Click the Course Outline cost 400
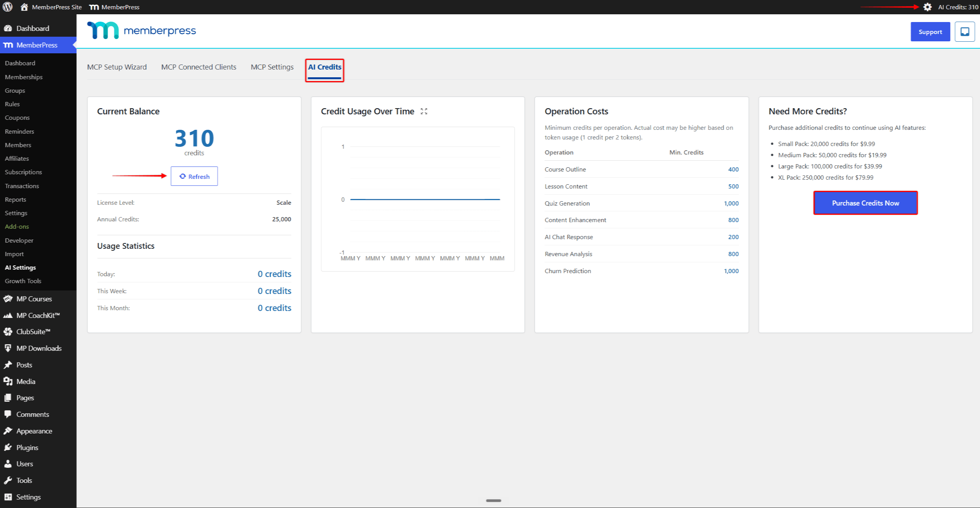Image resolution: width=980 pixels, height=508 pixels. coord(733,169)
